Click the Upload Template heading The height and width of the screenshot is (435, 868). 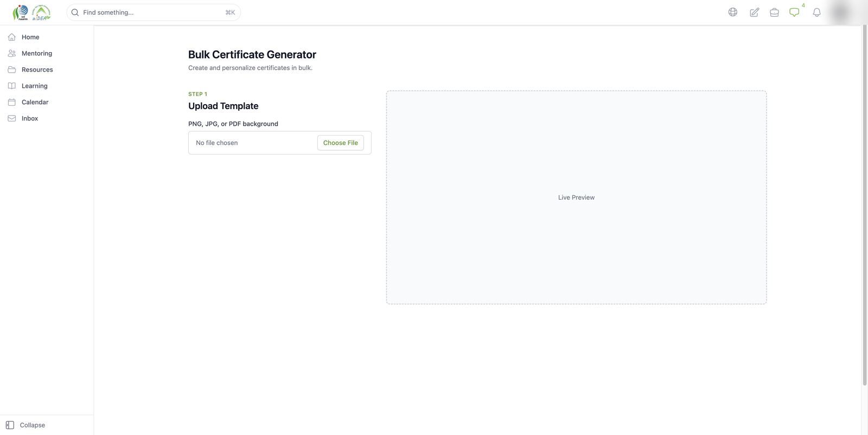[x=224, y=106]
